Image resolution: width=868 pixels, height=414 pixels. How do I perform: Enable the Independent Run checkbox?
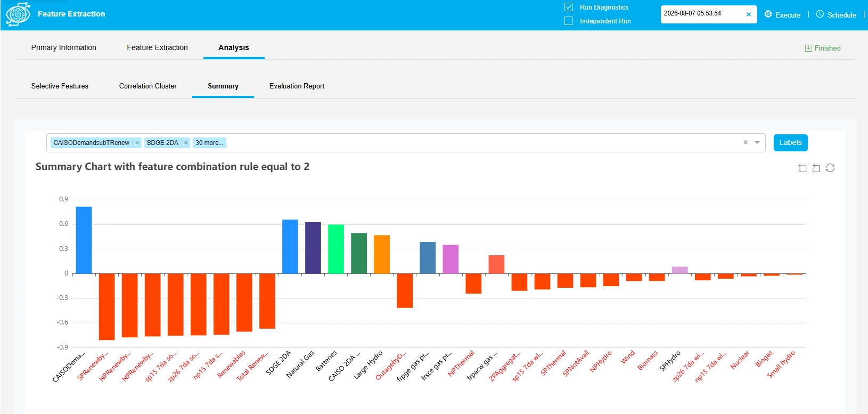point(569,21)
